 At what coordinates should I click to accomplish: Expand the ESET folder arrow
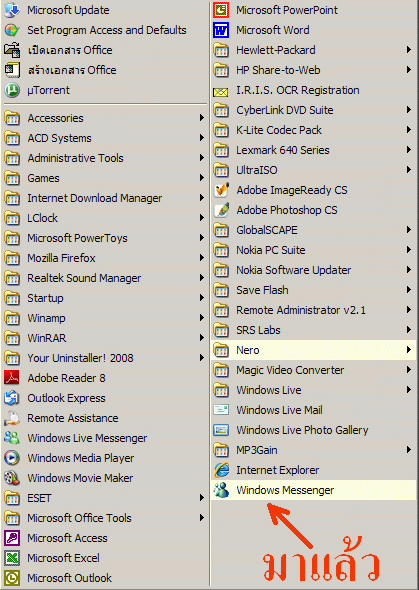[x=202, y=498]
